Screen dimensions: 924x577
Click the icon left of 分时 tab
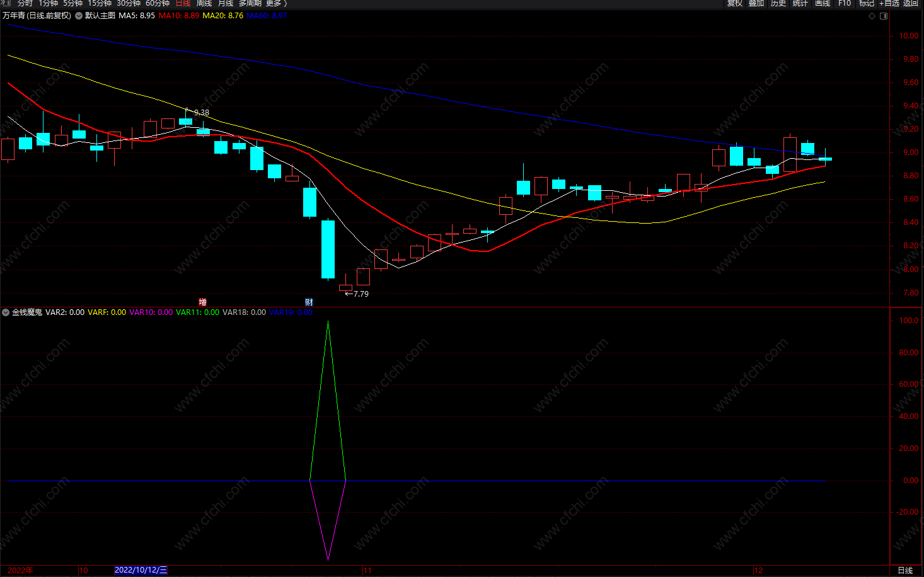(7, 3)
